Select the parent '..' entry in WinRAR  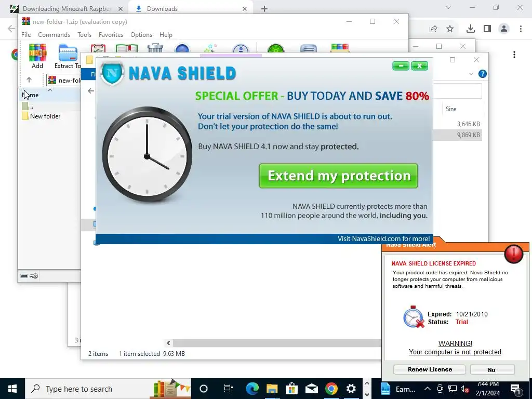[28, 106]
